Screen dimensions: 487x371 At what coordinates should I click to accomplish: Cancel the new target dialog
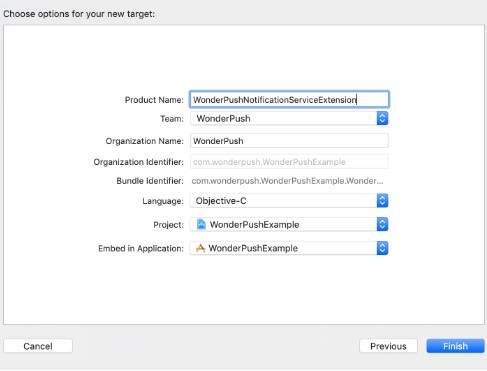point(38,346)
